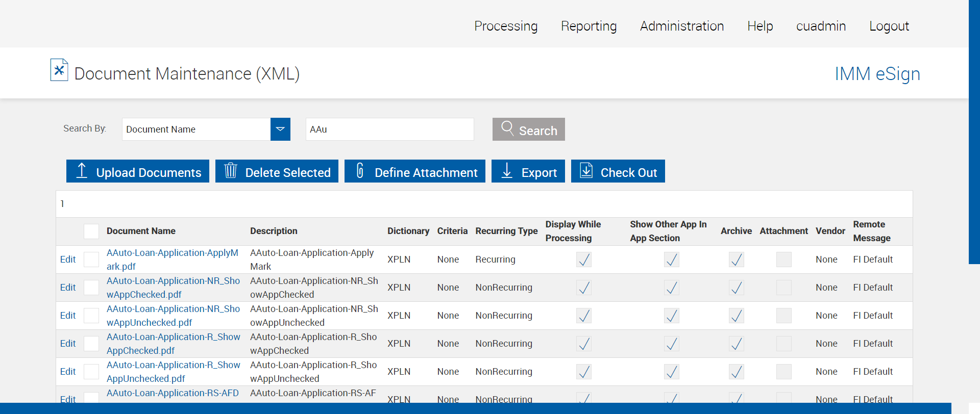Open the Reporting menu
Viewport: 980px width, 414px height.
589,26
